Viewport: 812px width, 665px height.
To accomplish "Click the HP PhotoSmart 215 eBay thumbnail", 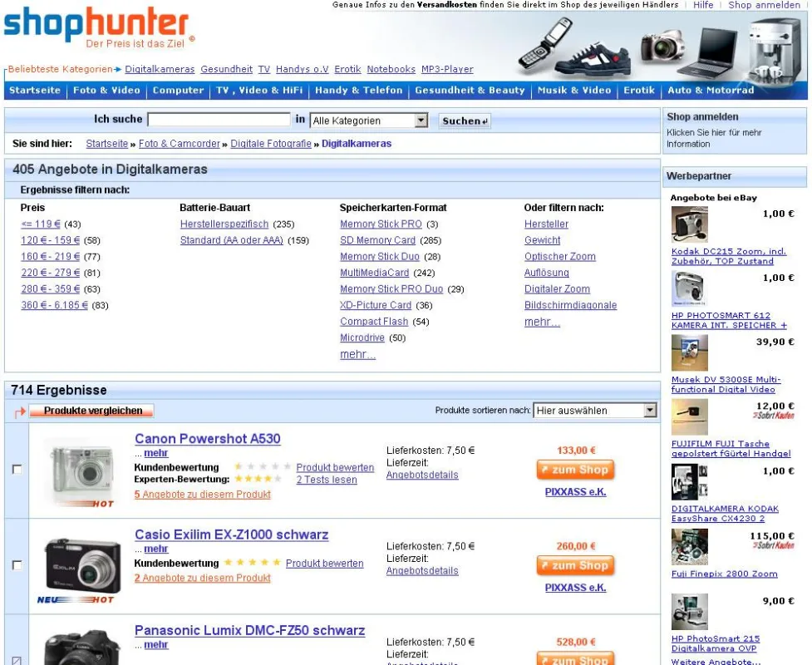I will pos(689,612).
